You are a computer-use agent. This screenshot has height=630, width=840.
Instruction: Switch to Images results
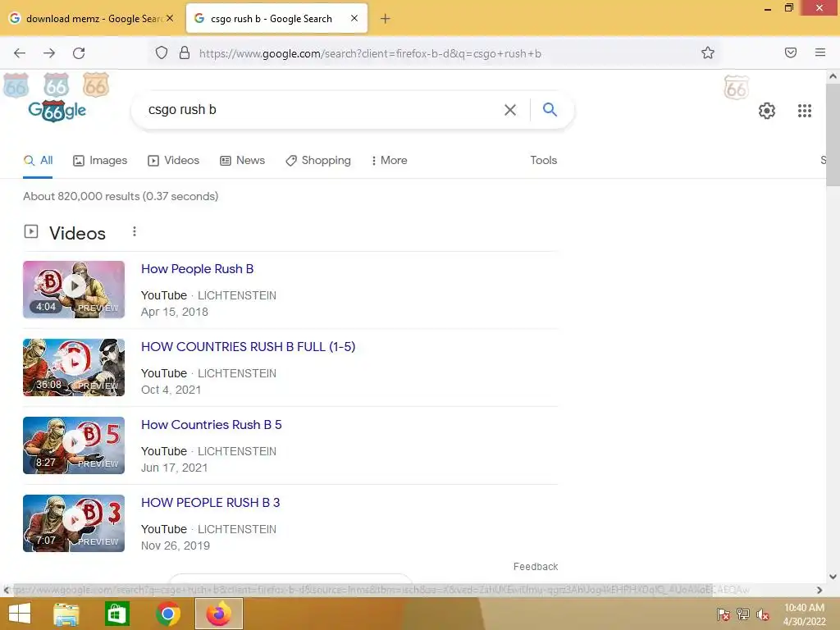click(100, 160)
